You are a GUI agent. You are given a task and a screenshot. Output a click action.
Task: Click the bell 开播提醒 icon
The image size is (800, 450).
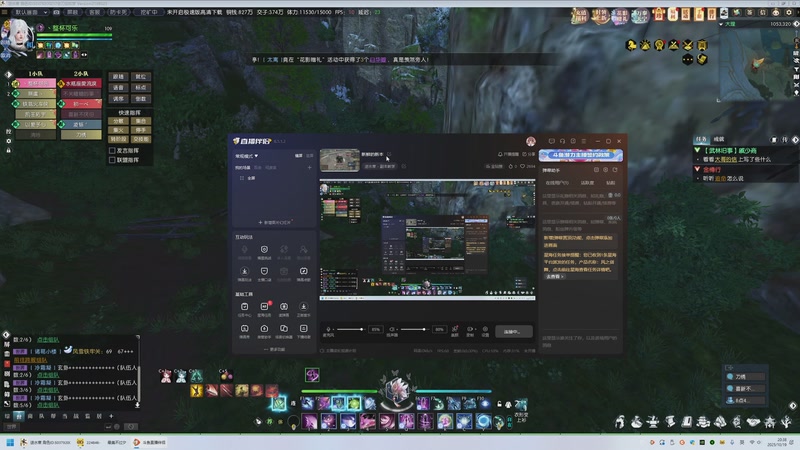coord(501,154)
